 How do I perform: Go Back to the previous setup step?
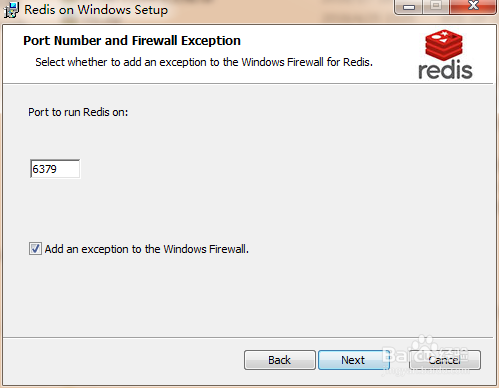280,360
